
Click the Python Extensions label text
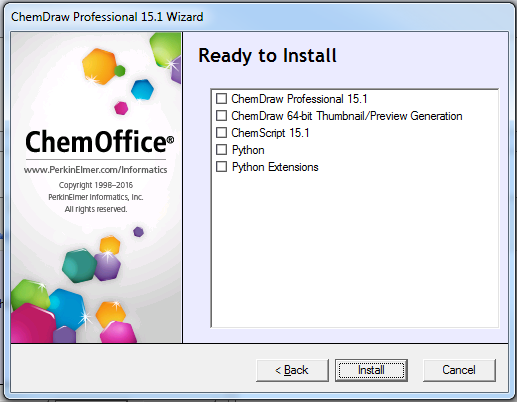tap(275, 167)
